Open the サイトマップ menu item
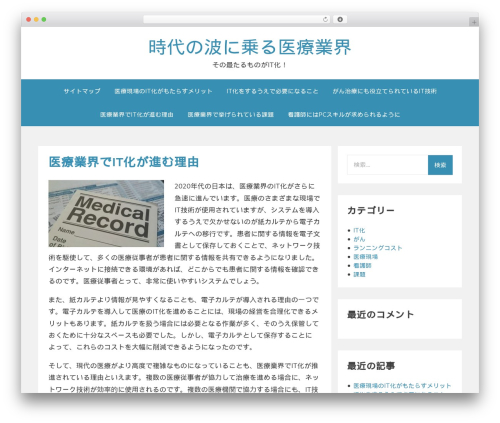 pos(82,91)
